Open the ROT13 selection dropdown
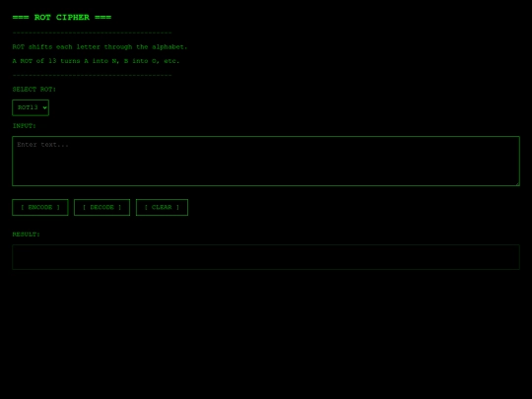 point(31,107)
